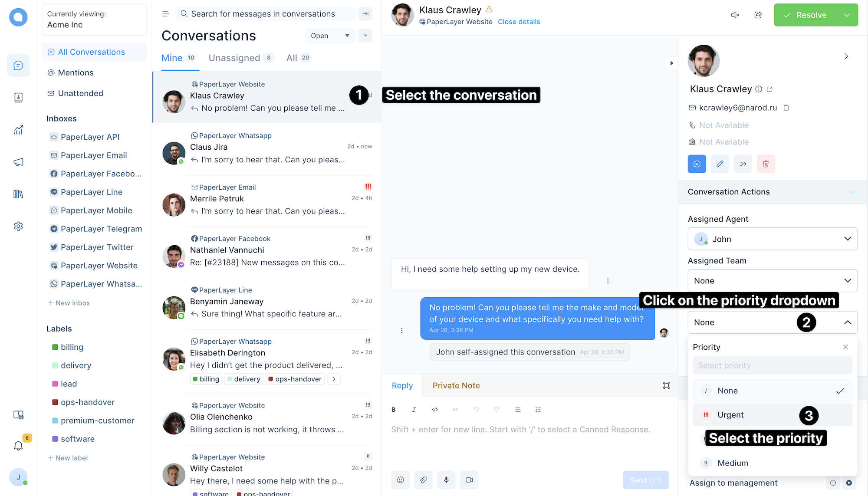
Task: Click Resolve button to close conversation
Action: [x=809, y=15]
